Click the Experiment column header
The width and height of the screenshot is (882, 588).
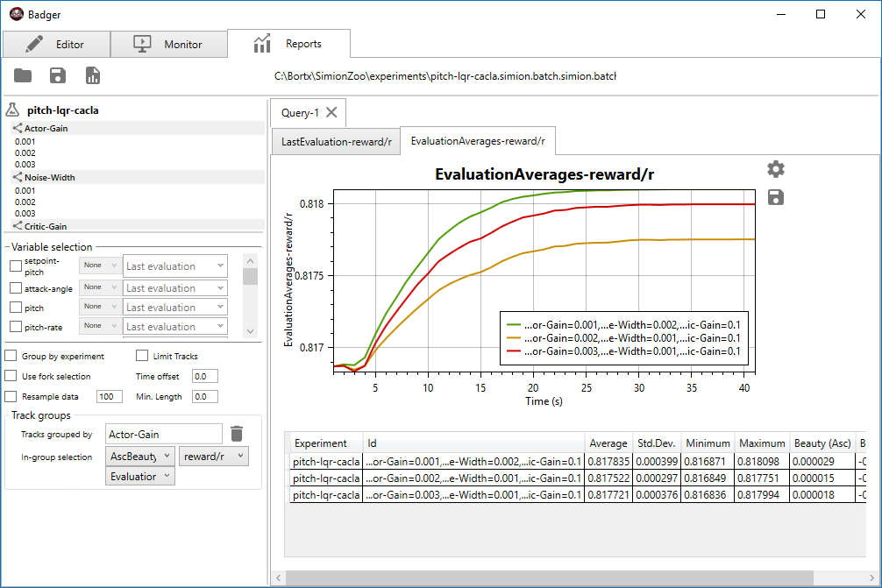(x=326, y=443)
